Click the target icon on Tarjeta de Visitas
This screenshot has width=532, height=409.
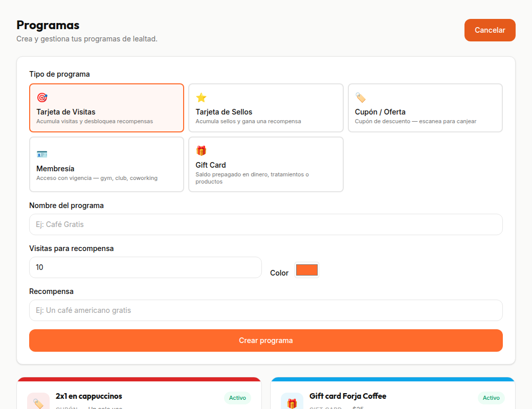point(42,98)
